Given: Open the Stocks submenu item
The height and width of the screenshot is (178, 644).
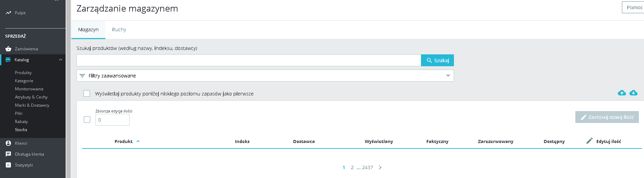Looking at the screenshot, I should point(21,130).
